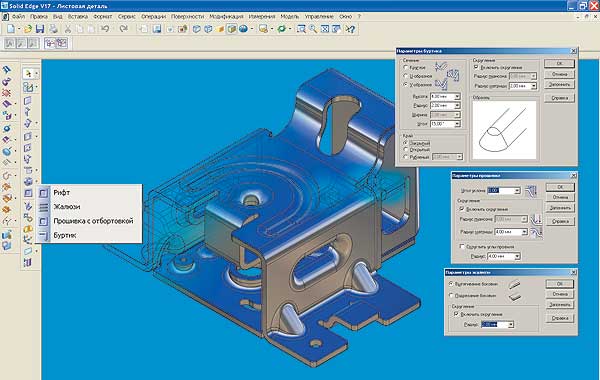Open the Файл menu

pyautogui.click(x=18, y=16)
